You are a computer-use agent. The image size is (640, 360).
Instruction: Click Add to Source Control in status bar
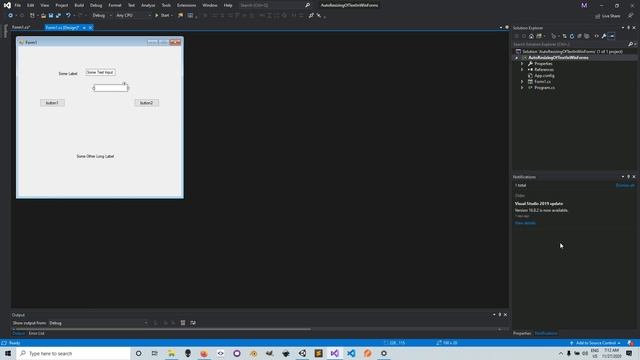coord(596,343)
